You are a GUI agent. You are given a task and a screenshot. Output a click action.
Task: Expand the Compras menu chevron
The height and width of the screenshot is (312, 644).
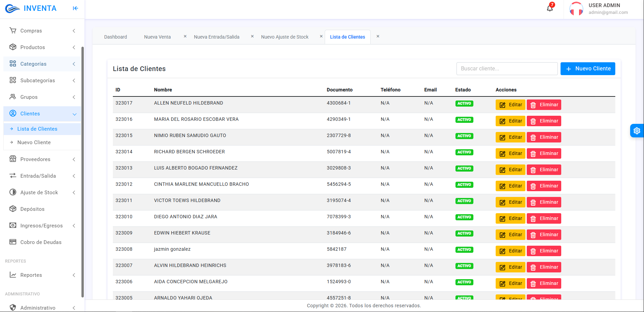tap(74, 31)
